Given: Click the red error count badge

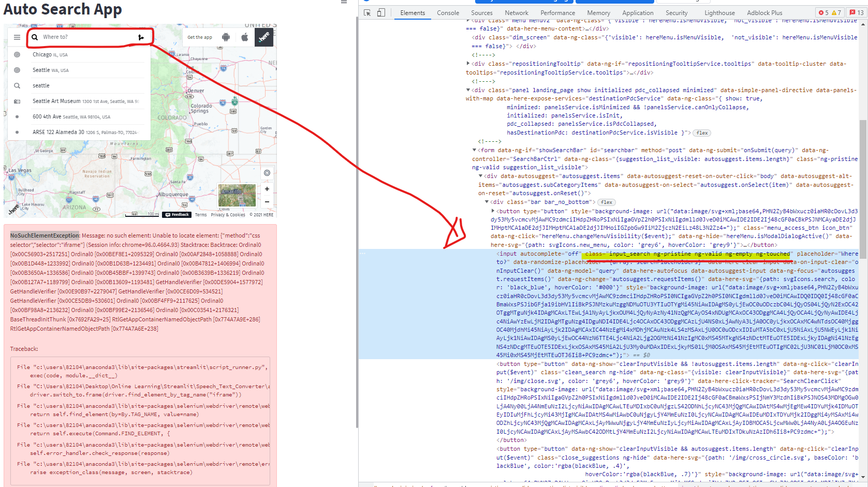Looking at the screenshot, I should (x=823, y=13).
